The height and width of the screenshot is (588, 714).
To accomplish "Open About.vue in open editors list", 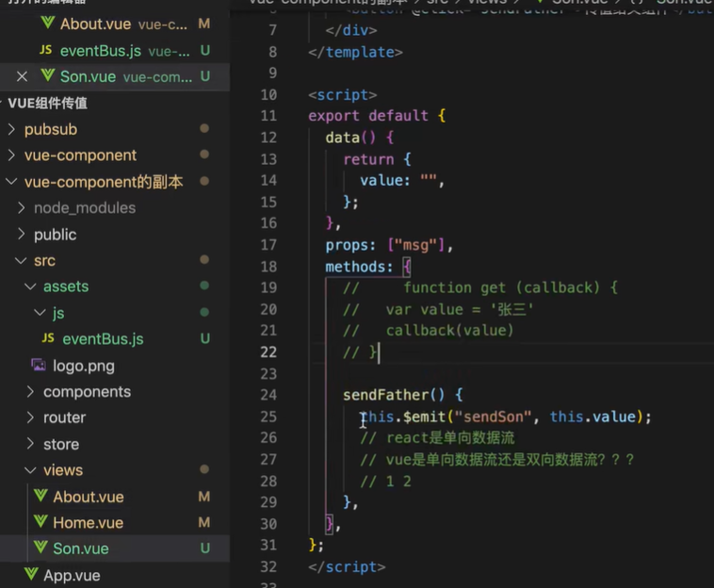I will point(96,24).
